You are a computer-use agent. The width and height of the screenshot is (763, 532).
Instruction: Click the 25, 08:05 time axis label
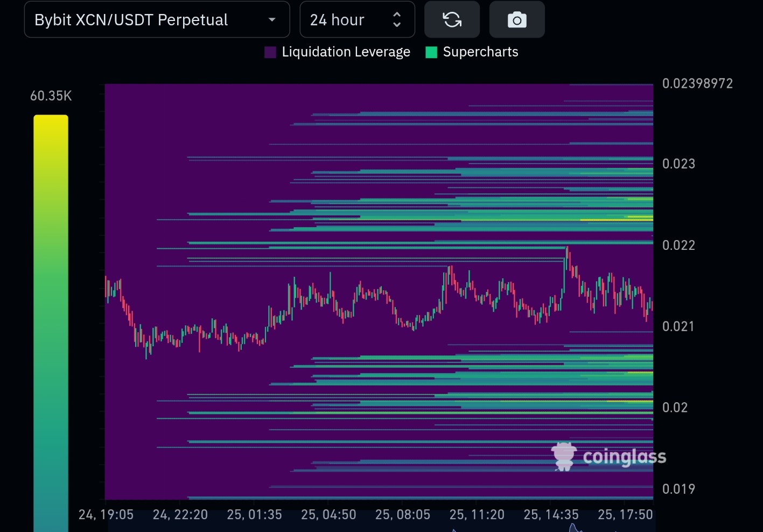tap(403, 515)
